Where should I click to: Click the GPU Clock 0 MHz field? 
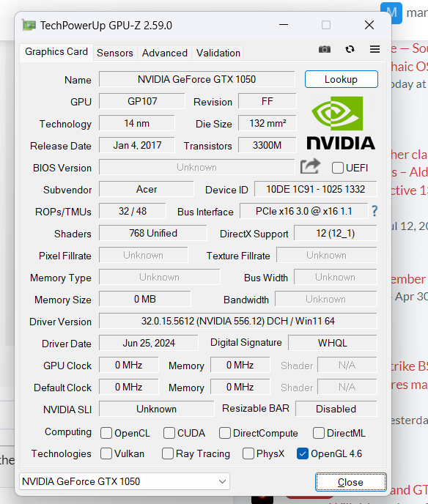coord(129,365)
